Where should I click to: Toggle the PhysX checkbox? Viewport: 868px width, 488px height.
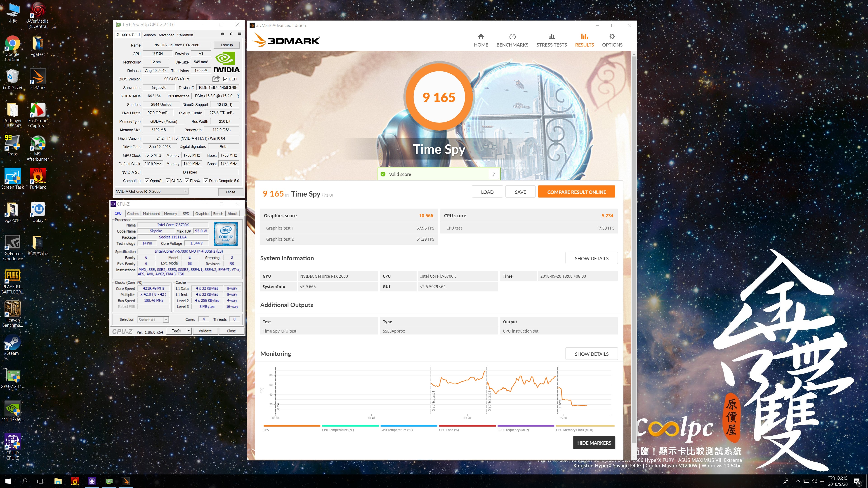pos(187,181)
